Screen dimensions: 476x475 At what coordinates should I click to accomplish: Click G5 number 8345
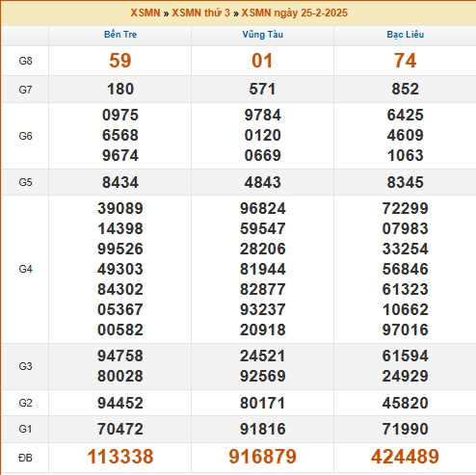[406, 182]
